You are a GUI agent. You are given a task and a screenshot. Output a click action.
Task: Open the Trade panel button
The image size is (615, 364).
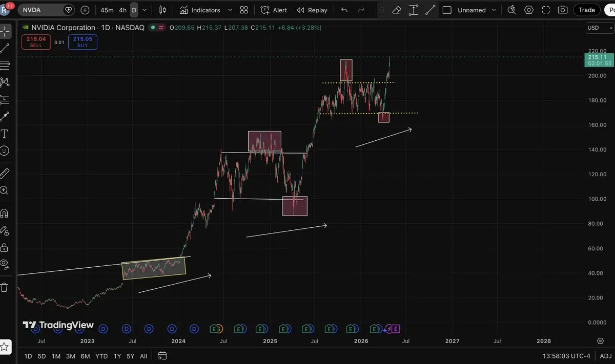[587, 10]
